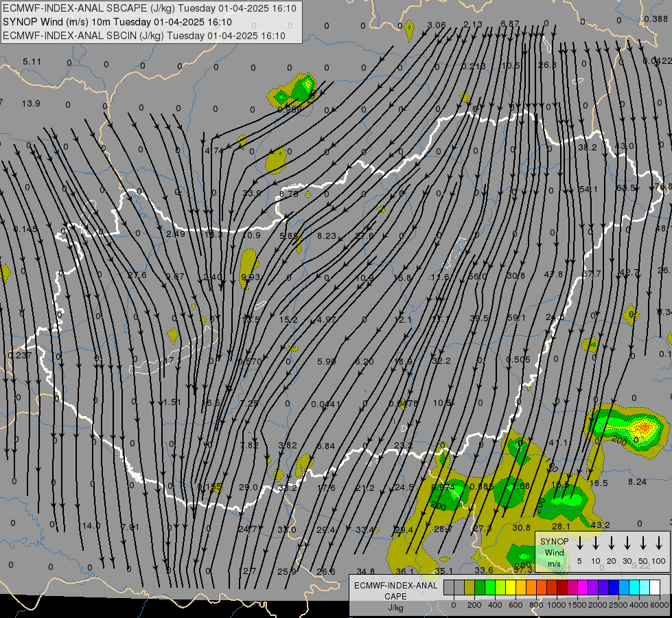Pick the magenta swatch in CAPE scale
Image resolution: width=672 pixels, height=618 pixels.
(583, 587)
